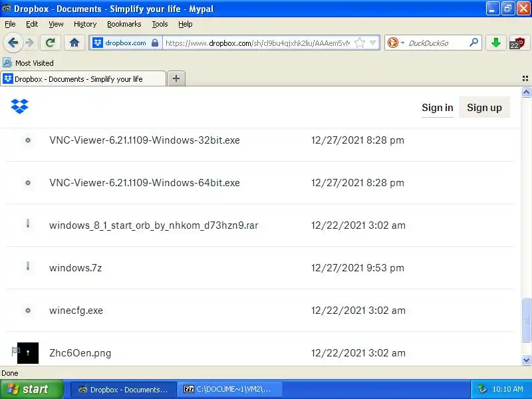
Task: Bookmark this page with the star icon
Action: [x=359, y=43]
